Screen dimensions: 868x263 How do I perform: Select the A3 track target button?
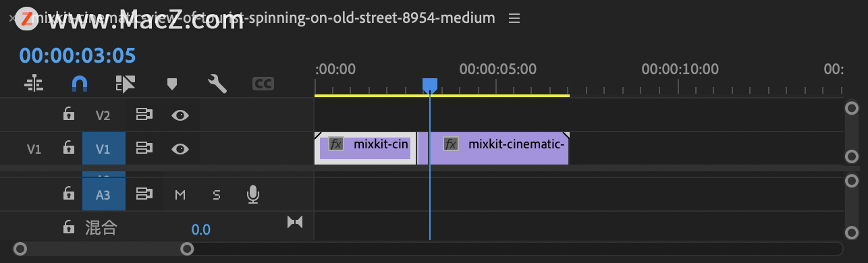pyautogui.click(x=104, y=195)
